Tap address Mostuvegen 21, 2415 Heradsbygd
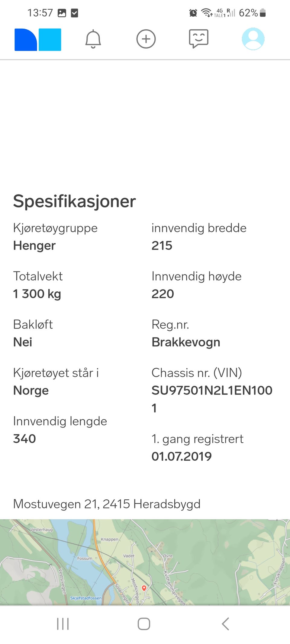 [107, 504]
